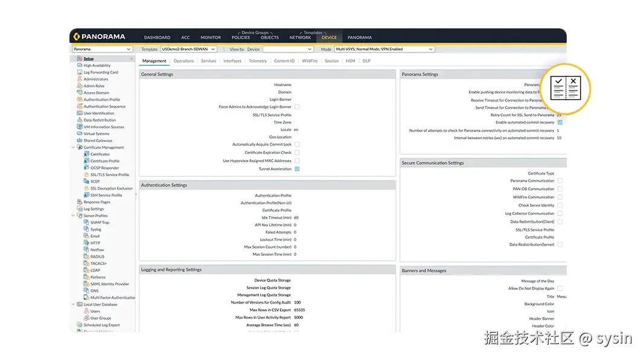Click the Response Pages icon
The width and height of the screenshot is (644, 358).
(80, 202)
